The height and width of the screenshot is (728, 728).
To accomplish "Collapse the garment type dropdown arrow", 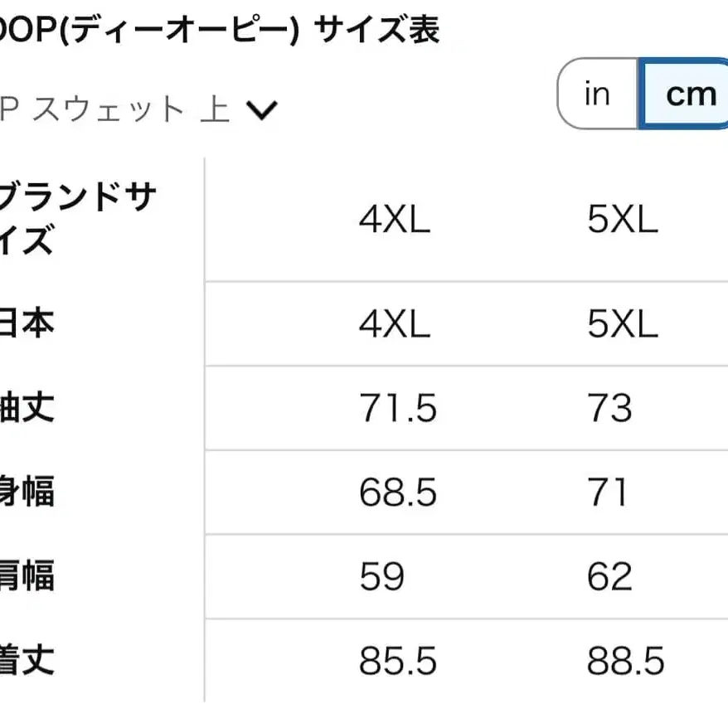I will coord(261,108).
